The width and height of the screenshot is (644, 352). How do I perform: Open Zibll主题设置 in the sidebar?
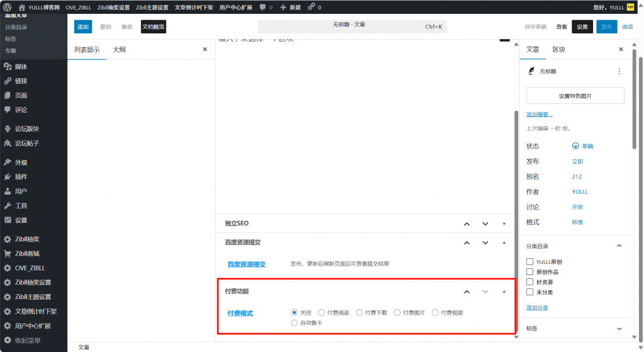[x=34, y=297]
